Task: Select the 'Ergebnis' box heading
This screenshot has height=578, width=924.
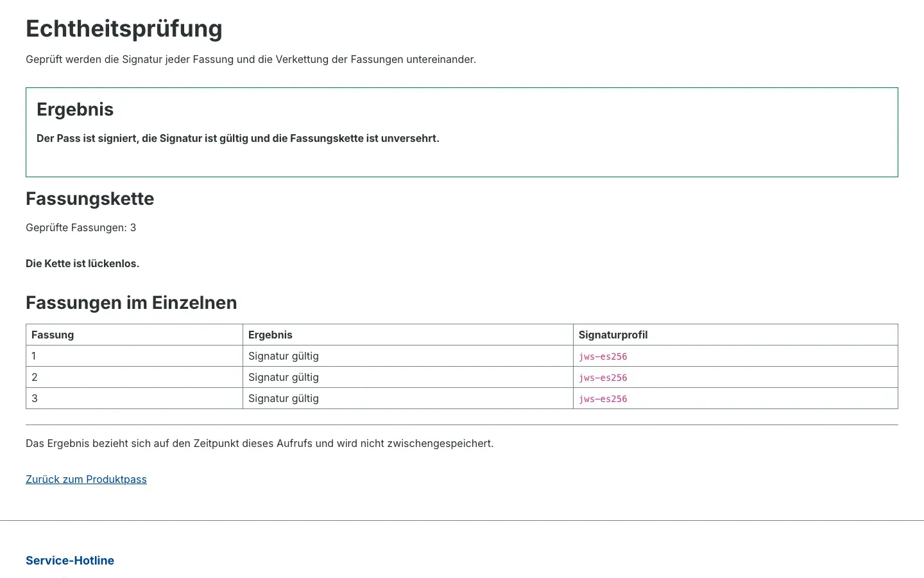Action: click(x=75, y=109)
